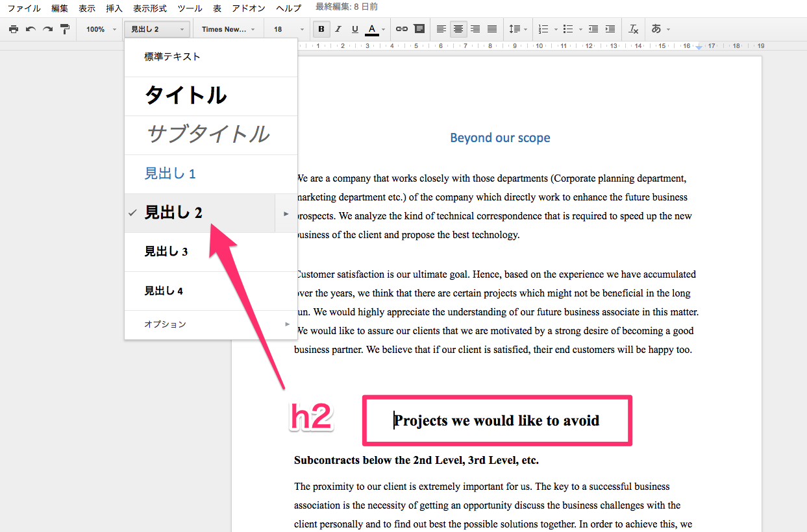Toggle bold formatting button

click(x=321, y=29)
